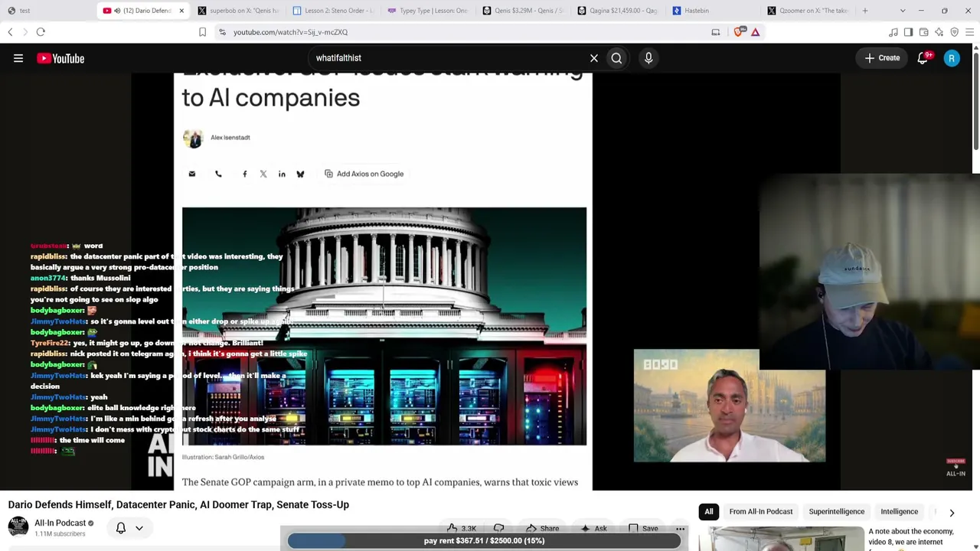This screenshot has height=551, width=980.
Task: Like the video (3.3K)
Action: (462, 528)
